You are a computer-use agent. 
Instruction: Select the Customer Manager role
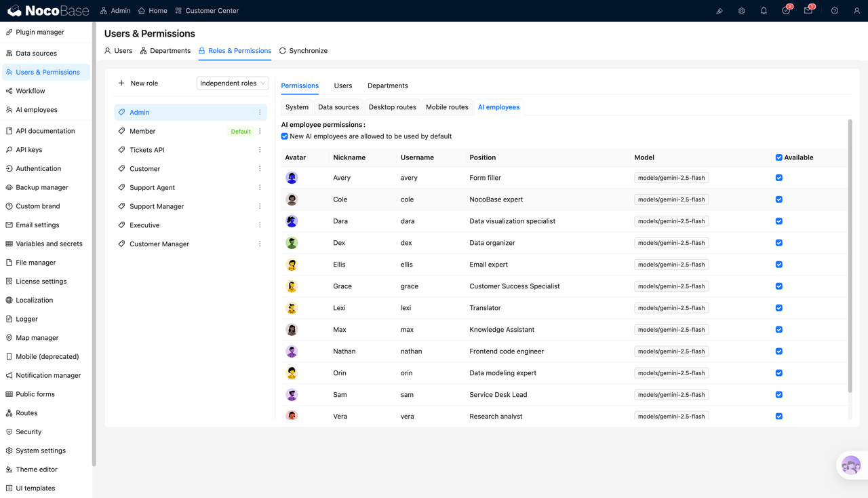(x=159, y=244)
